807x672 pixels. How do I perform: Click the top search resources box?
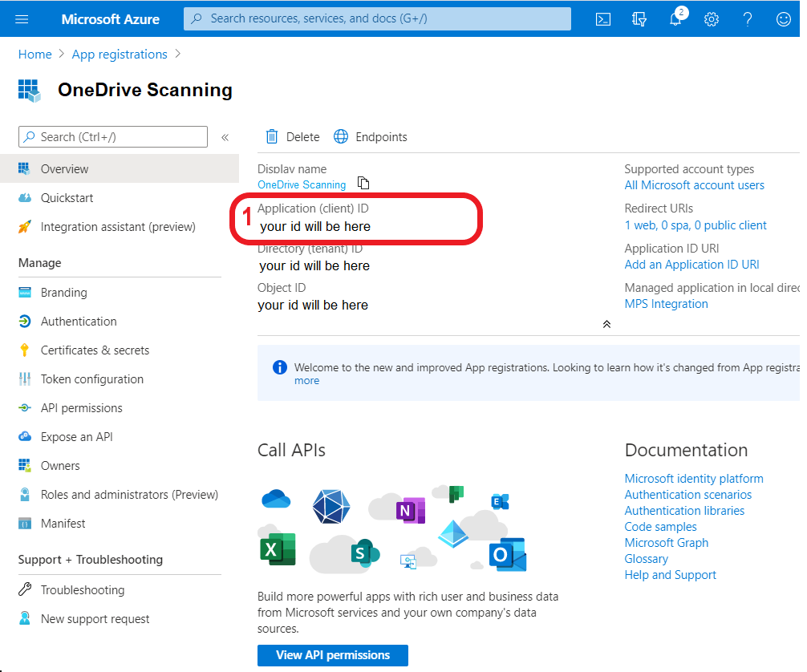pyautogui.click(x=377, y=18)
